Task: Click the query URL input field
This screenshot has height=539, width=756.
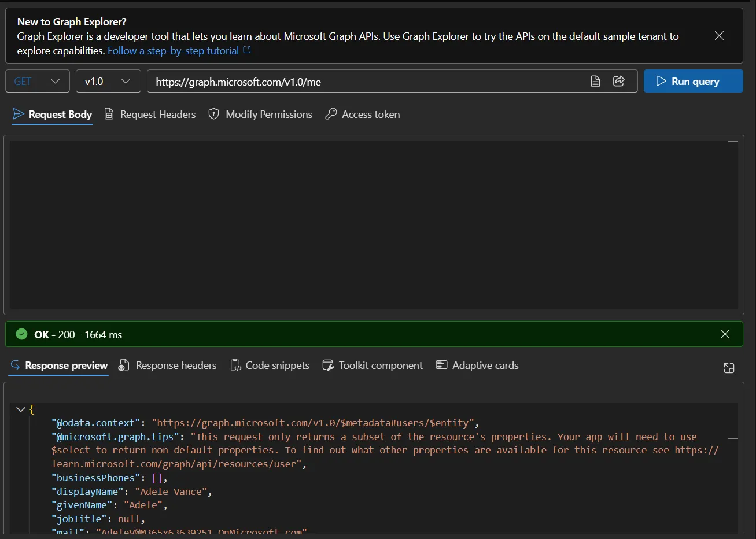Action: tap(364, 82)
